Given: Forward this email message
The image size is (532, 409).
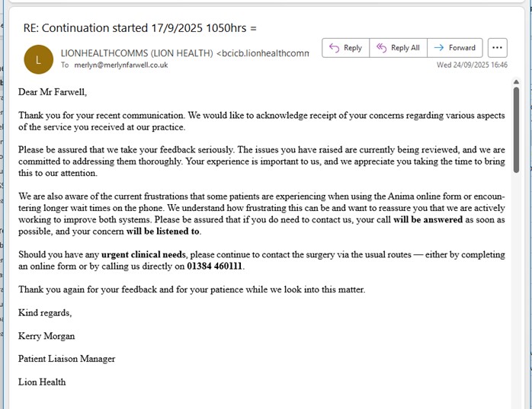Looking at the screenshot, I should tap(454, 47).
